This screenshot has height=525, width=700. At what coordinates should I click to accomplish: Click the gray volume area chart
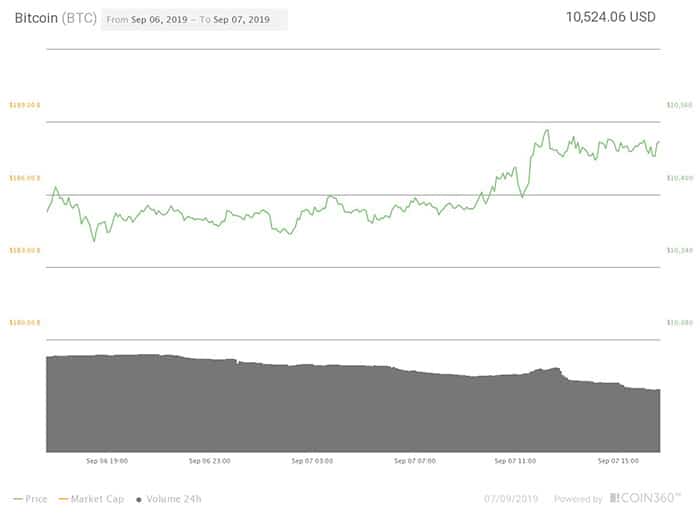click(350, 410)
